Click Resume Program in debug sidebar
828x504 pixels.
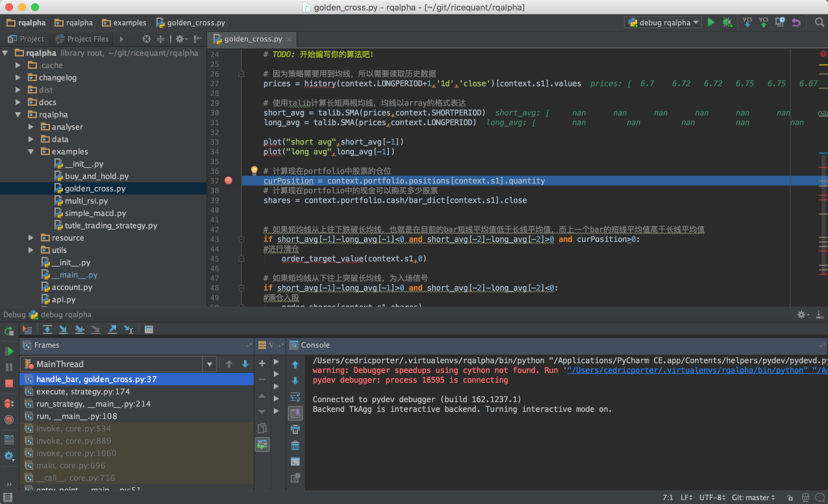[9, 351]
